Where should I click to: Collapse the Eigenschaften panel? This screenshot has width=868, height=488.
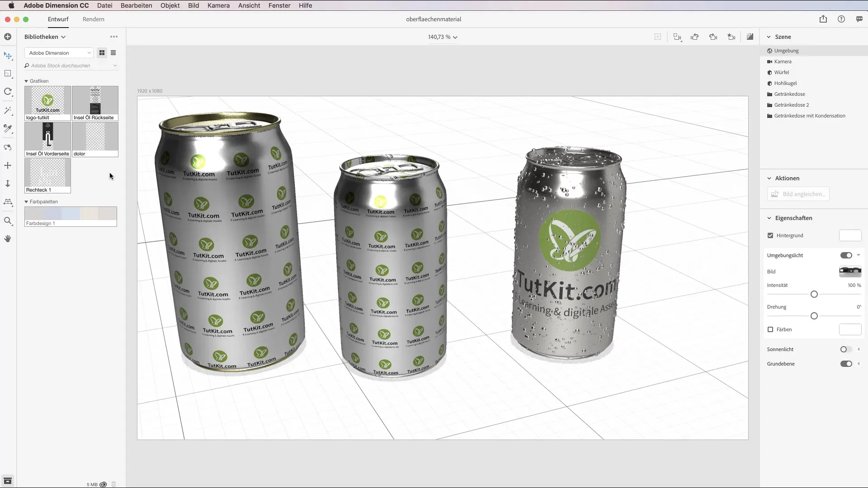pos(769,218)
